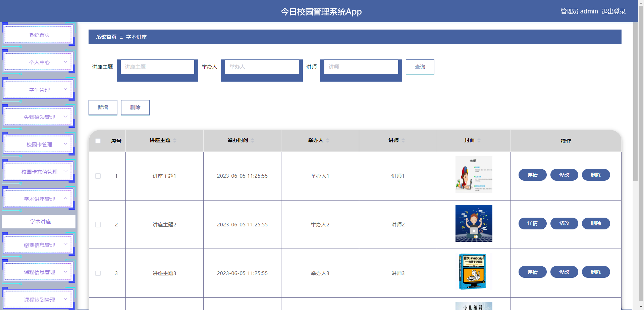Screen dimensions: 644x310
Task: Click the 查询 search button
Action: tap(420, 67)
